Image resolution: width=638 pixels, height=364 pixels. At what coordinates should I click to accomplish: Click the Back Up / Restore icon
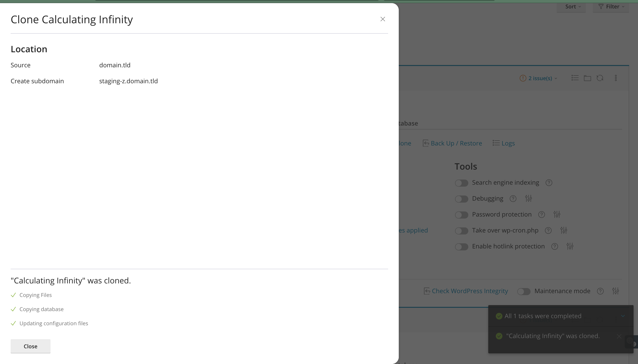pos(426,143)
